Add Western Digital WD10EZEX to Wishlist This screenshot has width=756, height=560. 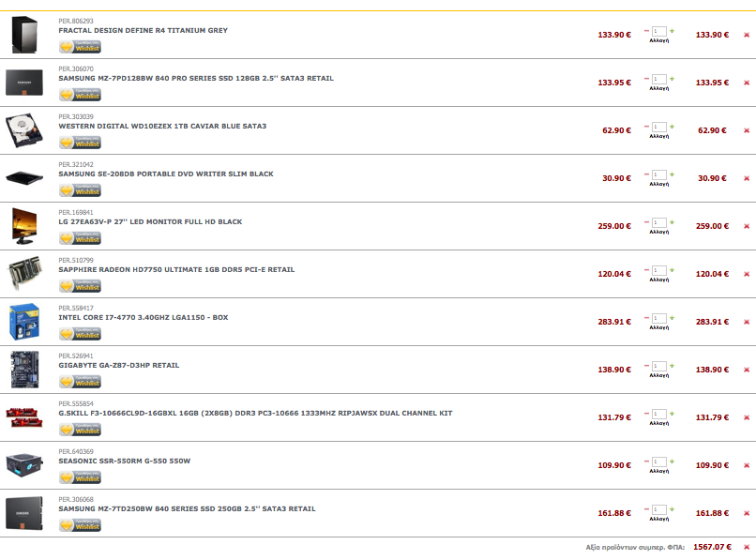(80, 143)
